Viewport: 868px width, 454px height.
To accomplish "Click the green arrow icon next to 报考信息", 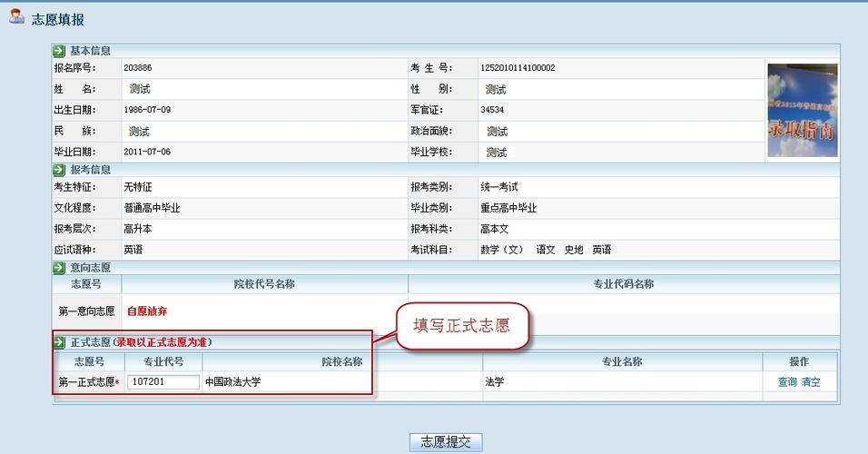I will (59, 170).
